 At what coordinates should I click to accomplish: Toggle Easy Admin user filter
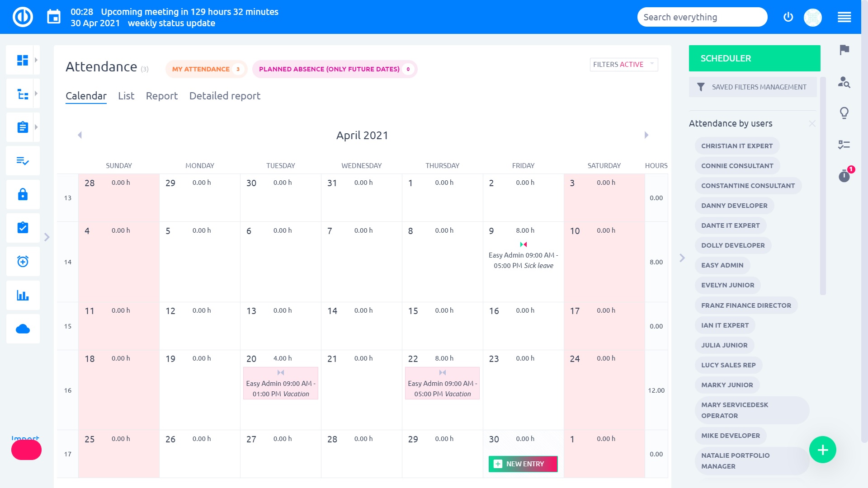tap(722, 265)
